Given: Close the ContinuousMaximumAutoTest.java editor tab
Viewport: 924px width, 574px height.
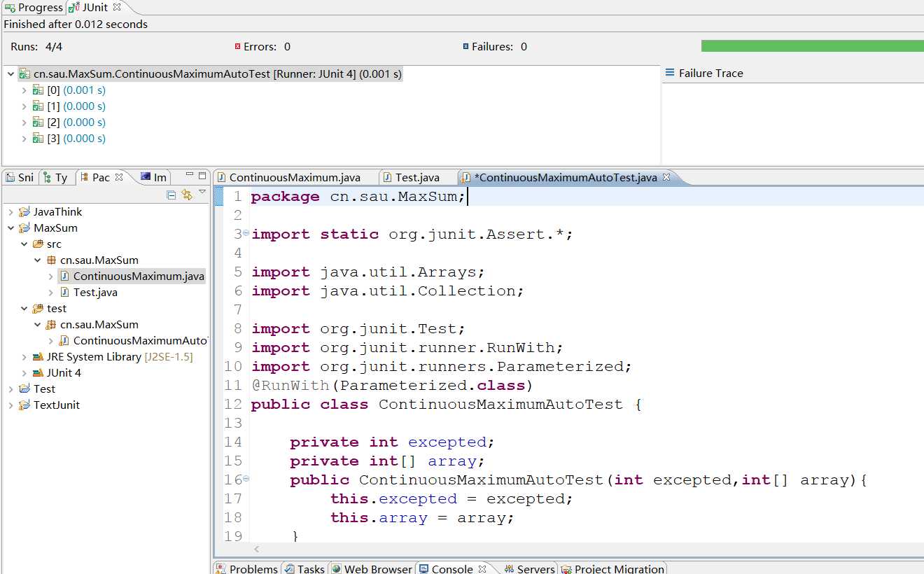Looking at the screenshot, I should tap(666, 177).
